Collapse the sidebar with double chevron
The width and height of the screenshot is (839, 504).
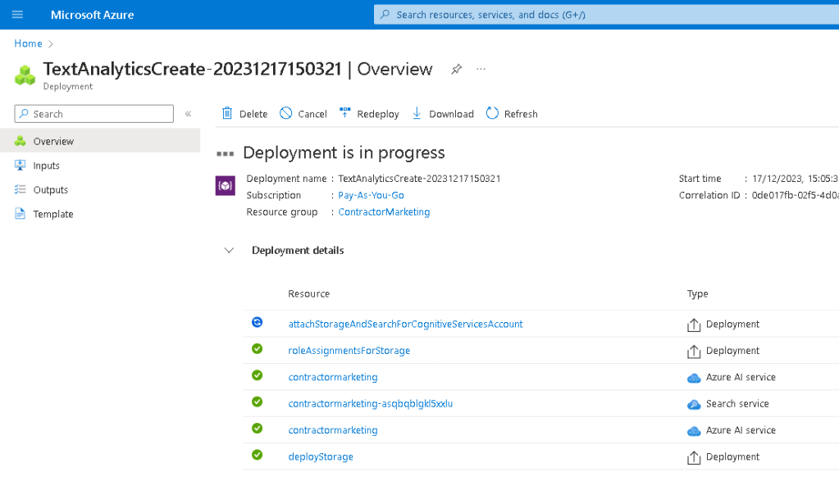pos(188,114)
